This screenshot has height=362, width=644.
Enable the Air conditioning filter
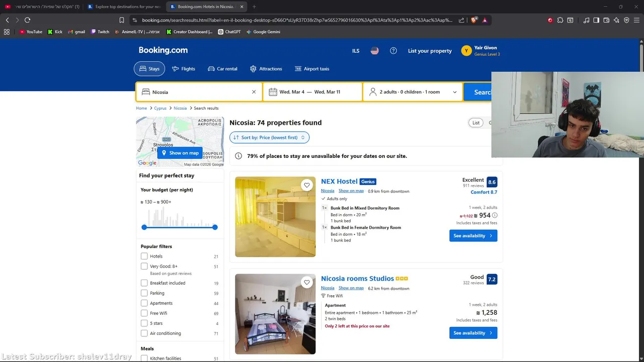144,333
